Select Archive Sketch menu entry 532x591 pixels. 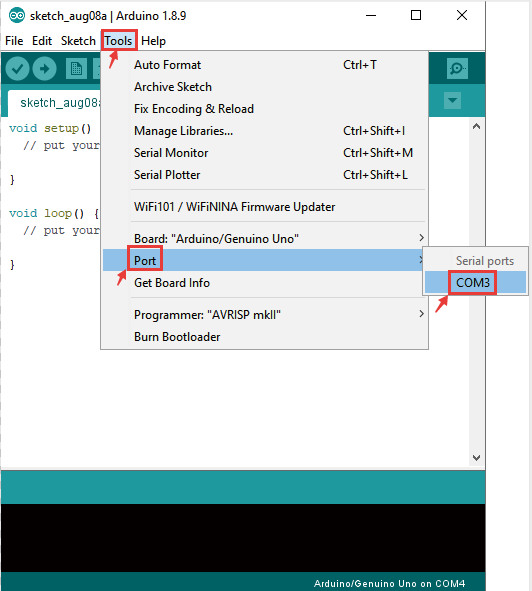265,87
